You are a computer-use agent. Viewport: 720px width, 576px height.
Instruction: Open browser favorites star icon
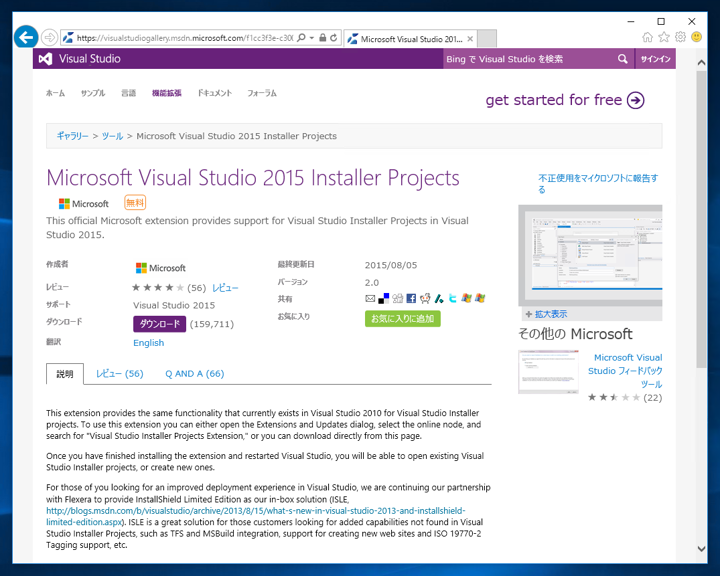coord(664,37)
